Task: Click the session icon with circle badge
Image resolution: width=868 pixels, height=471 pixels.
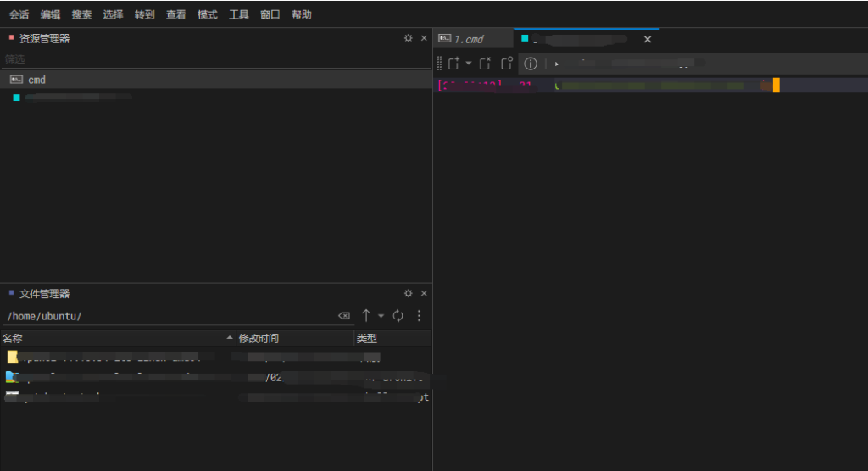Action: point(507,64)
